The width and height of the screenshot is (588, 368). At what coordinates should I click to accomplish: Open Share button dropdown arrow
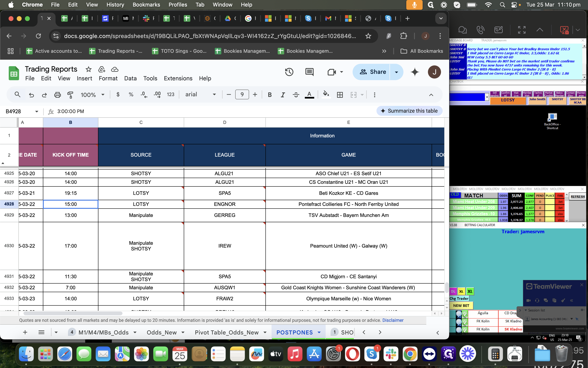(396, 72)
